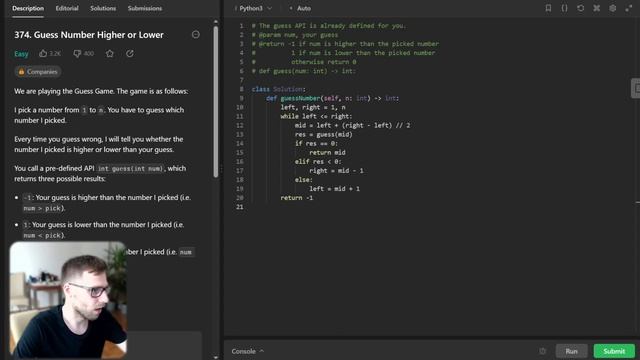This screenshot has height=360, width=640.
Task: Click the circled minus icon beside the problem title
Action: pos(196,35)
